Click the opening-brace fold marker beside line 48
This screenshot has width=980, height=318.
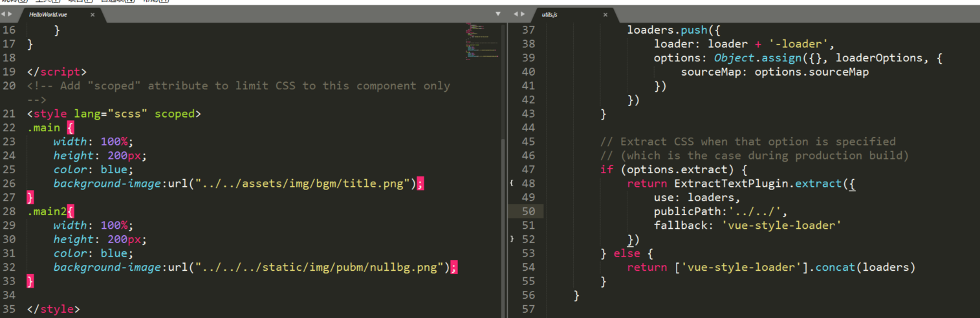click(511, 183)
